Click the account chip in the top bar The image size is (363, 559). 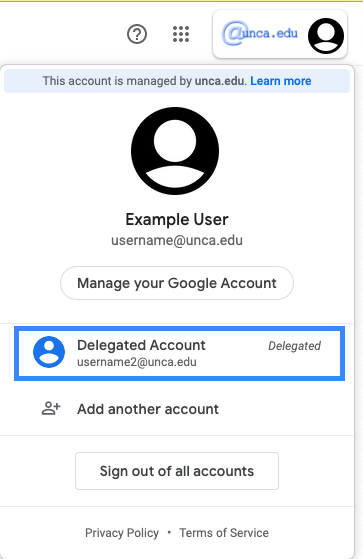click(x=280, y=34)
